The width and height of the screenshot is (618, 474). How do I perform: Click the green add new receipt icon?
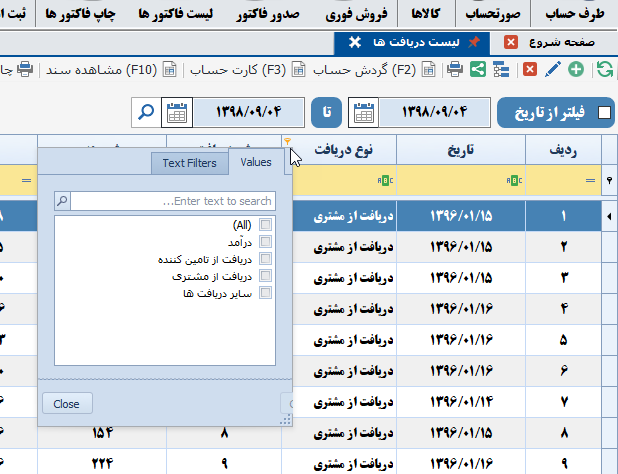[576, 69]
